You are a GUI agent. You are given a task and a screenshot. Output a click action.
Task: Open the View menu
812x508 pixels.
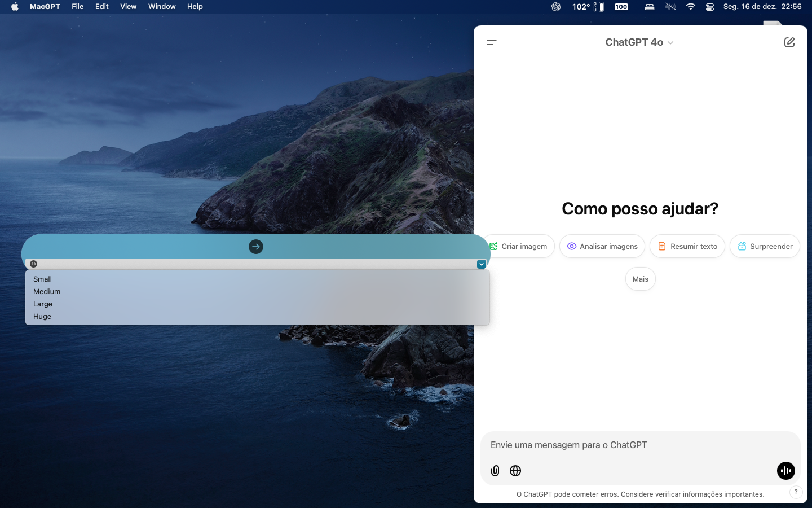click(129, 7)
